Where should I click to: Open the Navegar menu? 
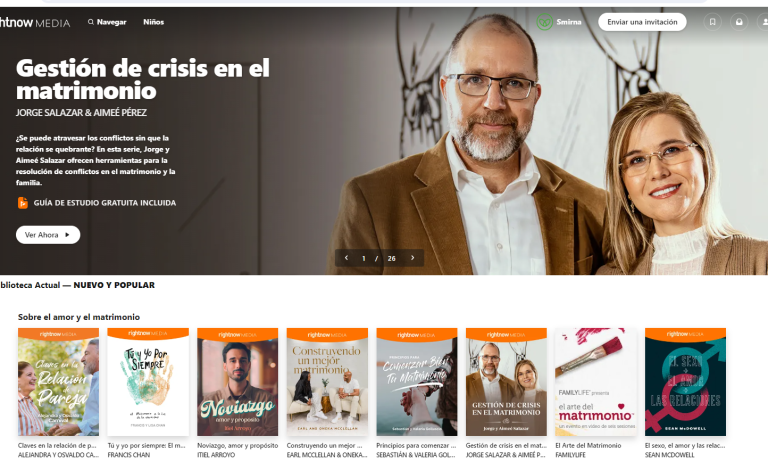[x=111, y=22]
